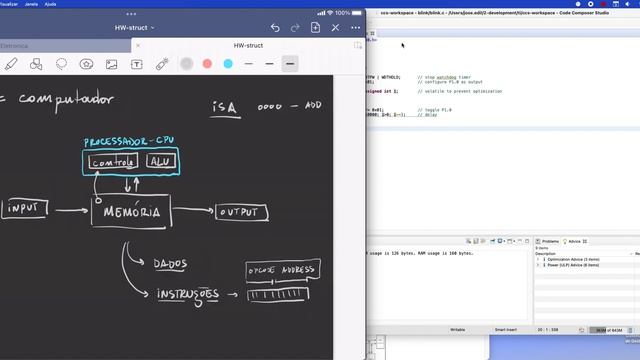640x360 pixels.
Task: Click the stop watchdog timer comment line
Action: point(444,77)
